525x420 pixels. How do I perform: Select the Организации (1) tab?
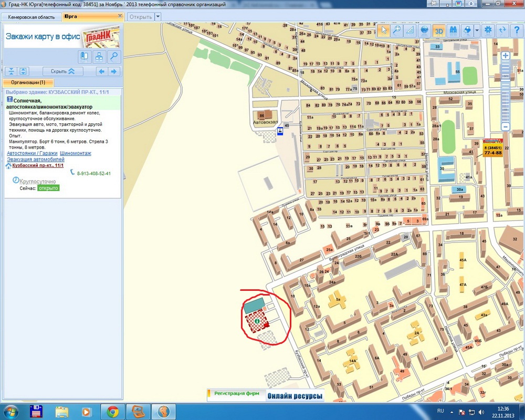point(28,82)
